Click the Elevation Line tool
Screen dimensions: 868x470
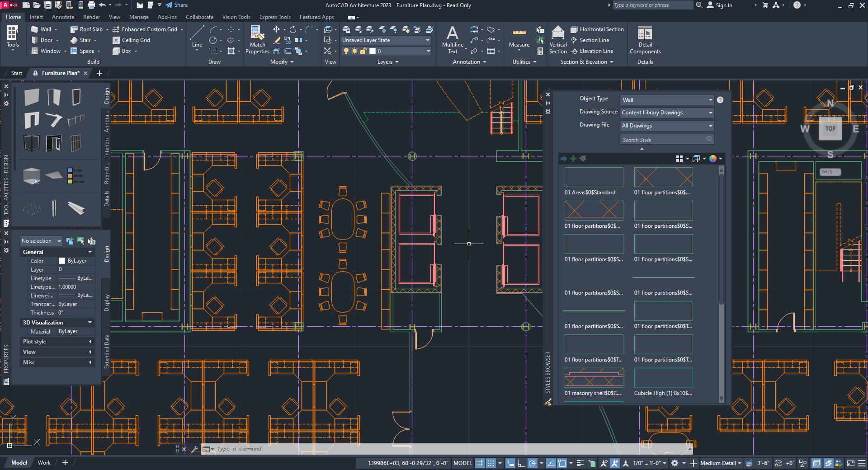coord(592,51)
